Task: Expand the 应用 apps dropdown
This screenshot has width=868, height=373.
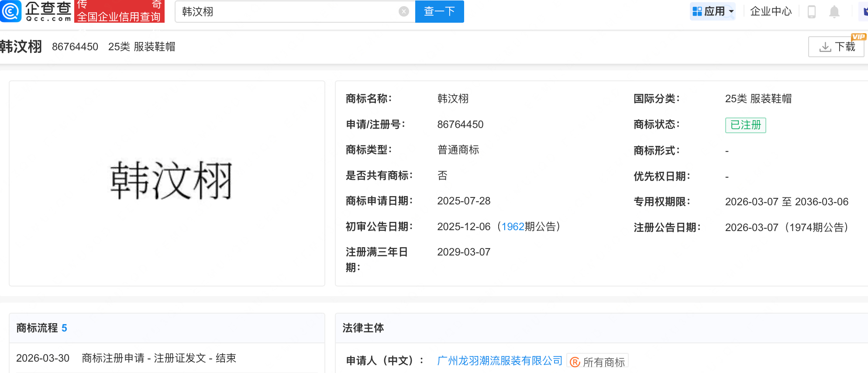Action: coord(713,11)
